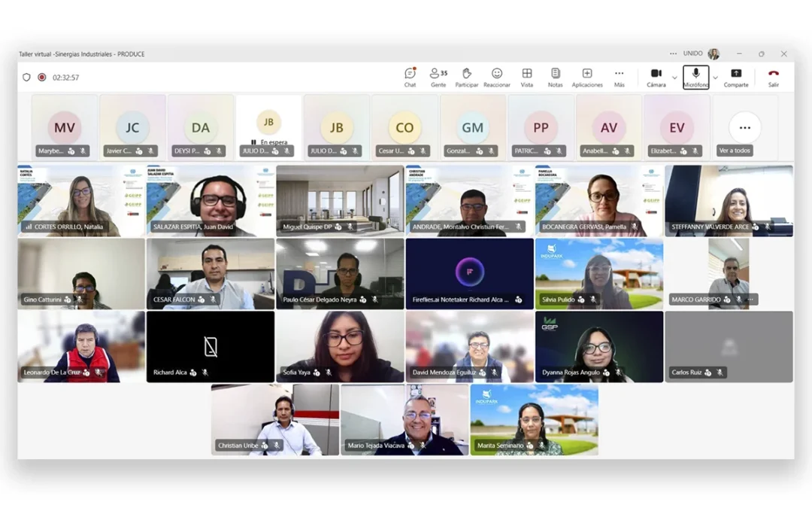Open Aplicaciones add-apps icon
Screen dimensions: 812x508
pos(587,78)
